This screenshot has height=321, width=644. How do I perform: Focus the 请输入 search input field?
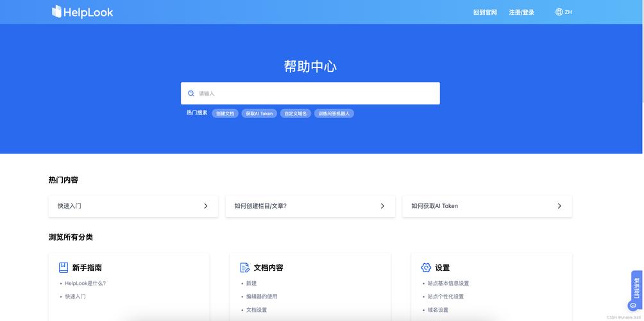click(310, 93)
